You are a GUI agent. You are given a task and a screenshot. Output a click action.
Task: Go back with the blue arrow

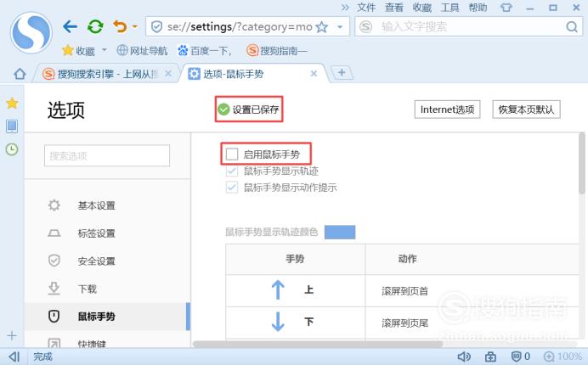pyautogui.click(x=70, y=26)
